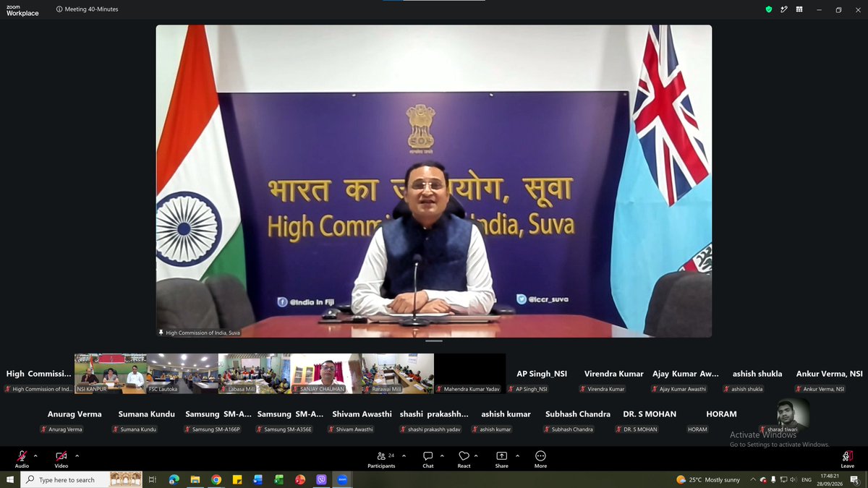This screenshot has height=488, width=868.
Task: Open the Viber app in taskbar
Action: (321, 479)
